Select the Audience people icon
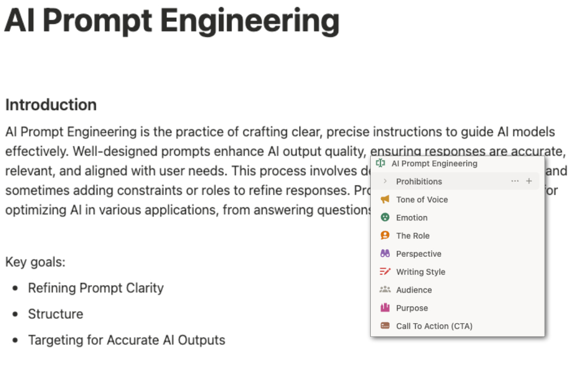This screenshot has height=371, width=588. point(385,289)
